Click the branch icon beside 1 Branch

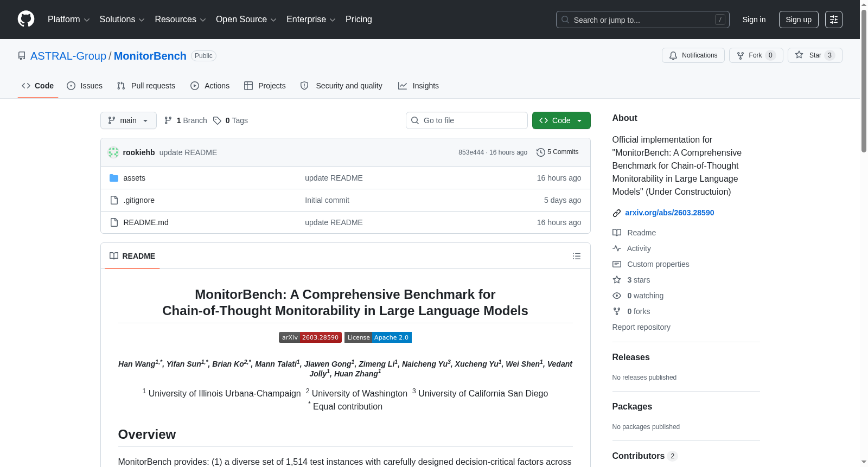click(168, 120)
